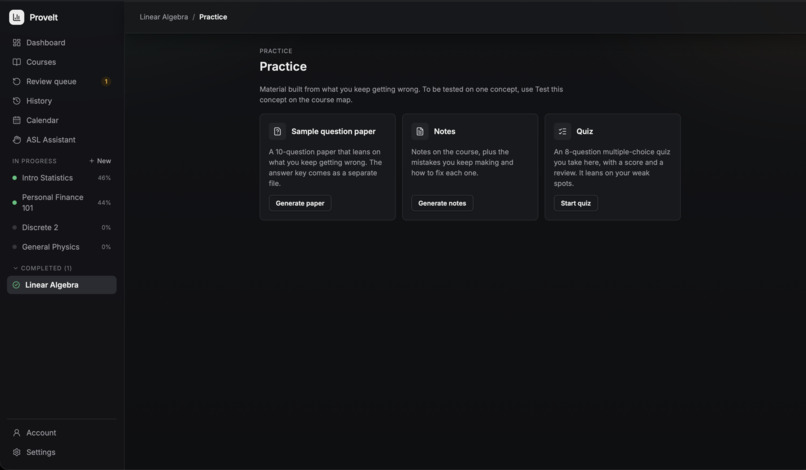Click the Generate notes button
The image size is (806, 470).
click(x=442, y=204)
